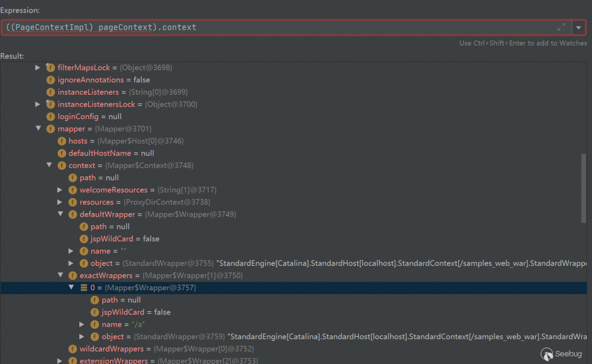Expand the instanceListeners node

pyautogui.click(x=38, y=92)
